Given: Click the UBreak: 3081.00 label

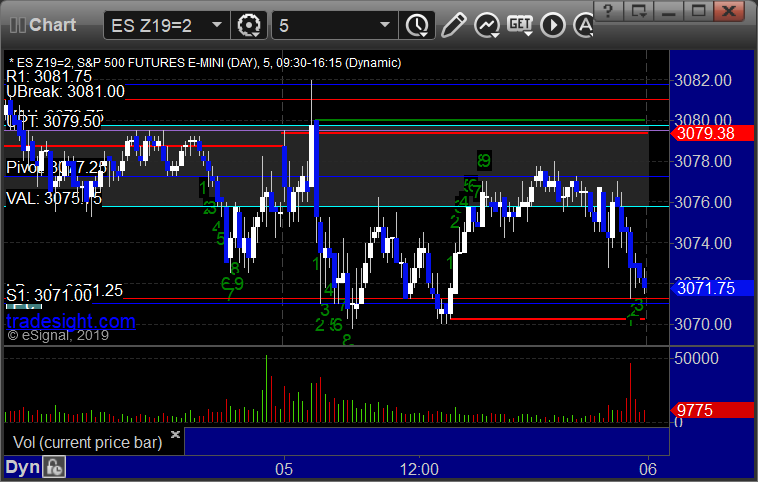Looking at the screenshot, I should pos(65,91).
